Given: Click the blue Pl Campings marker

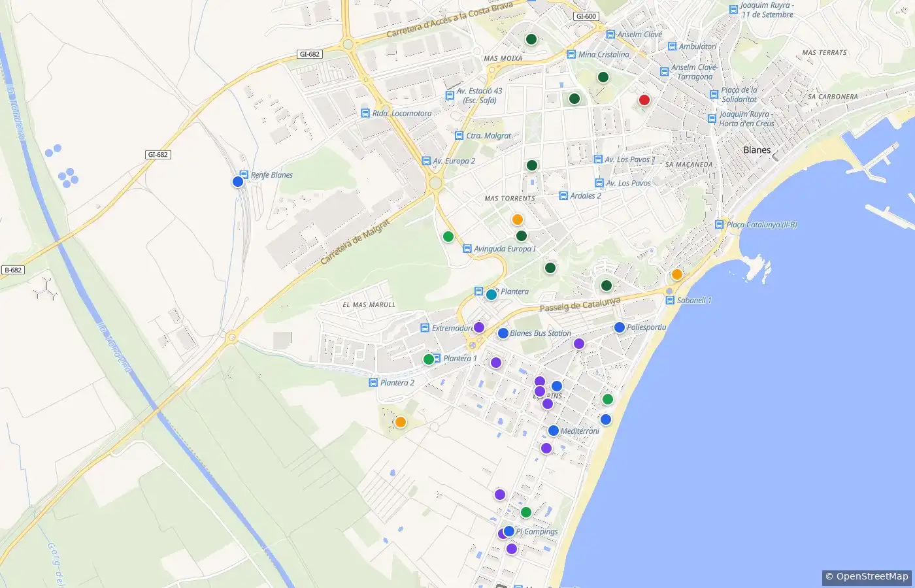Looking at the screenshot, I should coord(509,531).
